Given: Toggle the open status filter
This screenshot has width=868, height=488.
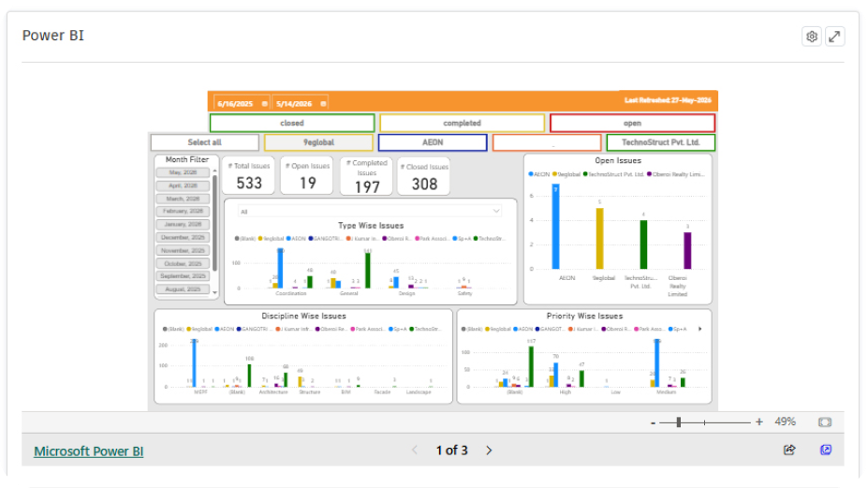Looking at the screenshot, I should tap(632, 123).
